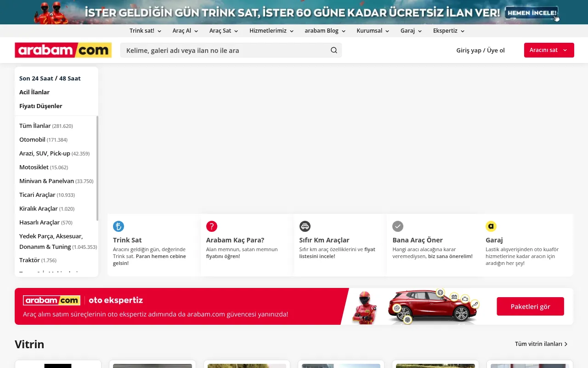The width and height of the screenshot is (588, 368).
Task: Open the Ekspertiz top menu
Action: tap(449, 31)
